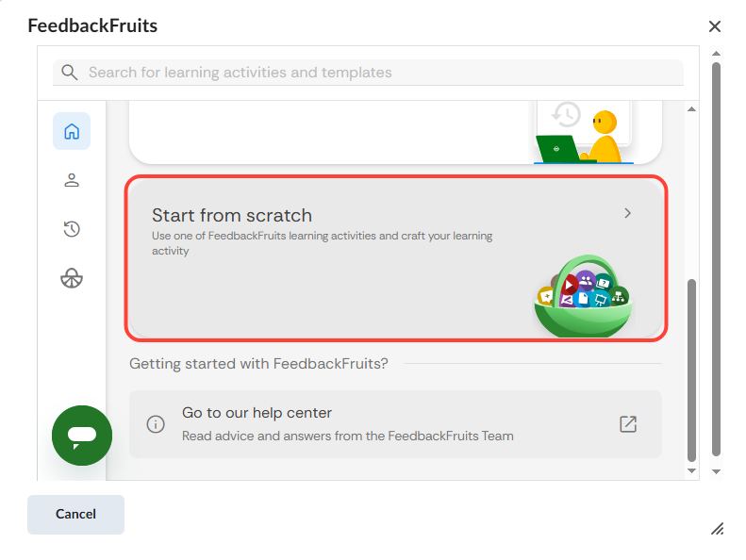Click the dialog resize handle in the corner

(717, 529)
